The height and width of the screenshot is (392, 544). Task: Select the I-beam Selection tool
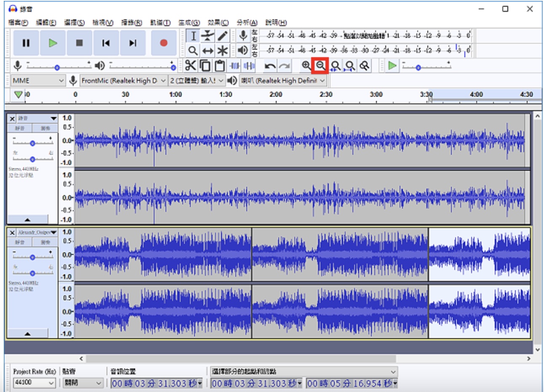click(x=193, y=36)
